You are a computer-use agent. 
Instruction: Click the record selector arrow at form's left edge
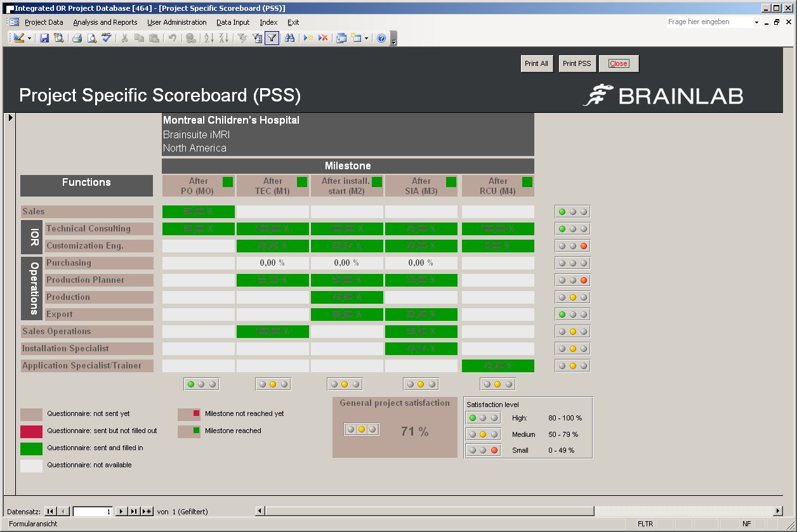(x=10, y=118)
